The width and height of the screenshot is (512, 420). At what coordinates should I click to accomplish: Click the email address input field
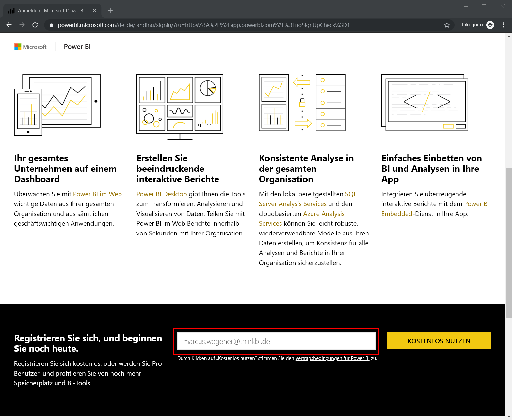277,341
